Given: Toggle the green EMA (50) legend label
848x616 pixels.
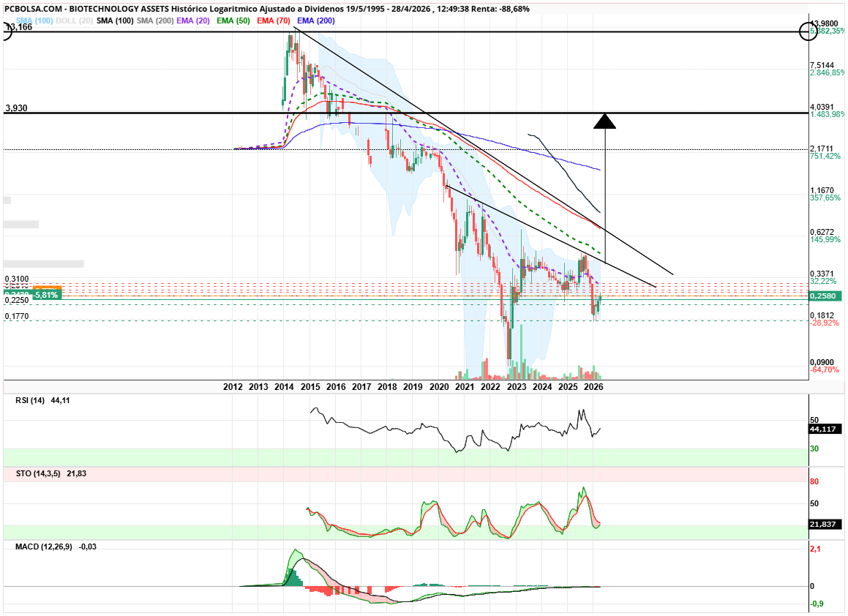Looking at the screenshot, I should point(233,20).
